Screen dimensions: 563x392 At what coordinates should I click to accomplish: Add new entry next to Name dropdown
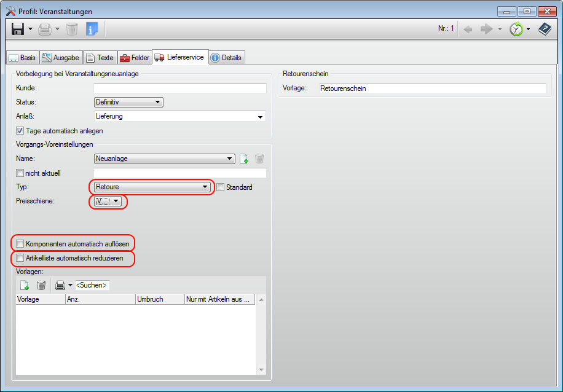click(x=244, y=159)
